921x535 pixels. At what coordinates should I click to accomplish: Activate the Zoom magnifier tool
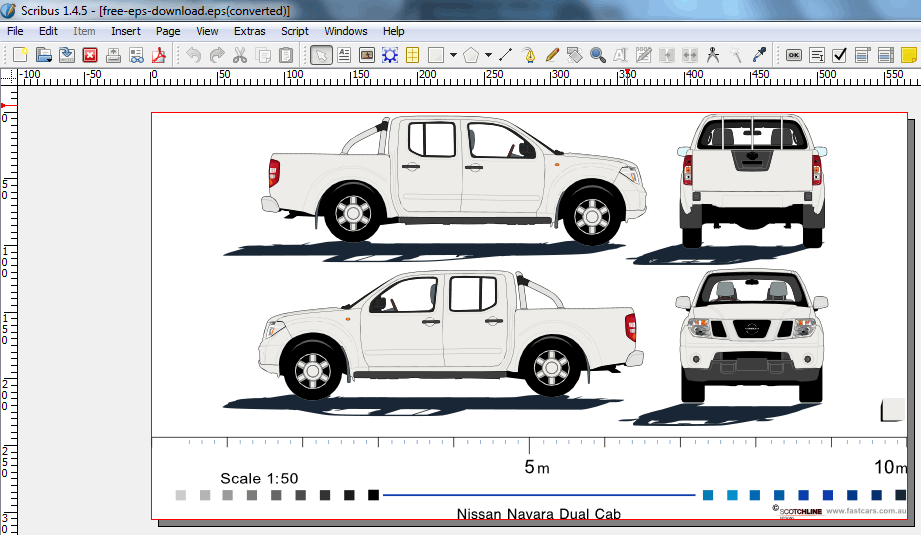(x=598, y=55)
